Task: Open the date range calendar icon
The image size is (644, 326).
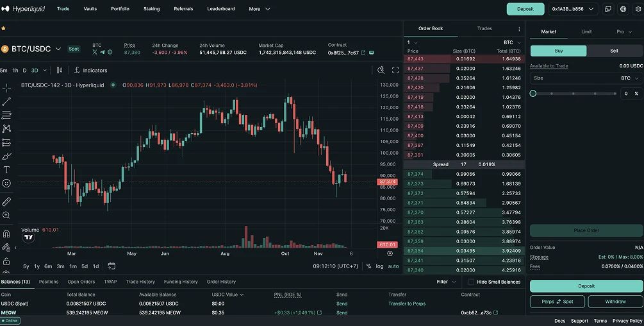Action: click(111, 266)
